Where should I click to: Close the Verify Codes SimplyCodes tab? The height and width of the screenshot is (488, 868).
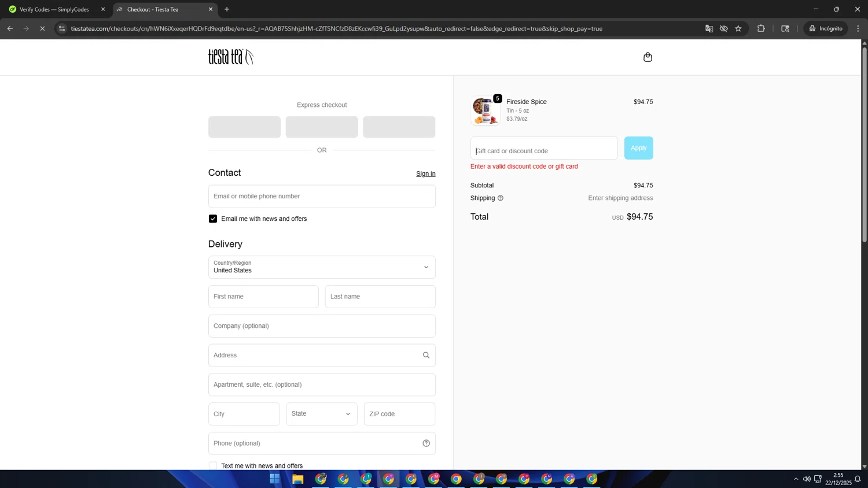(103, 9)
